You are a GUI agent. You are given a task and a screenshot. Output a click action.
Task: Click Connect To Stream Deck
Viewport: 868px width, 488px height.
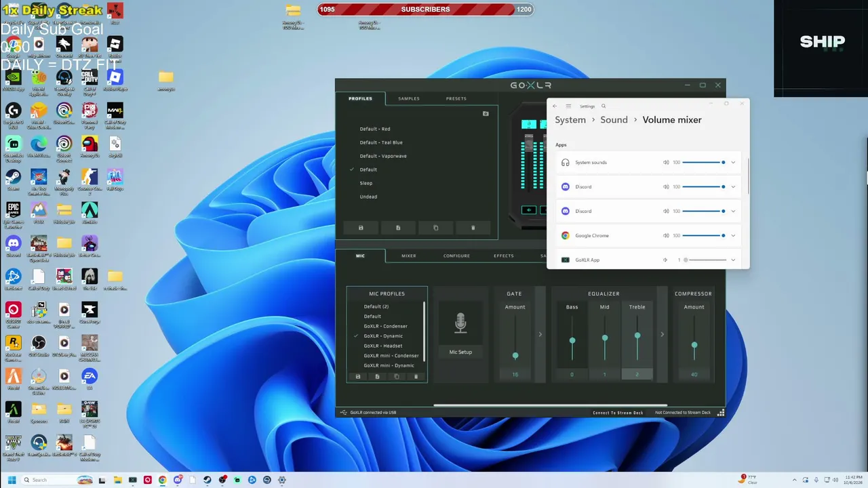point(618,413)
